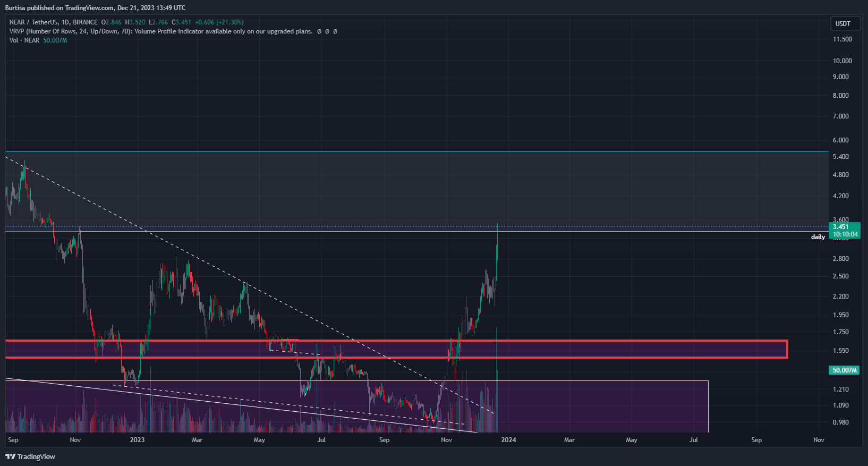Click the open value O2.846
The width and height of the screenshot is (868, 466).
pyautogui.click(x=111, y=22)
